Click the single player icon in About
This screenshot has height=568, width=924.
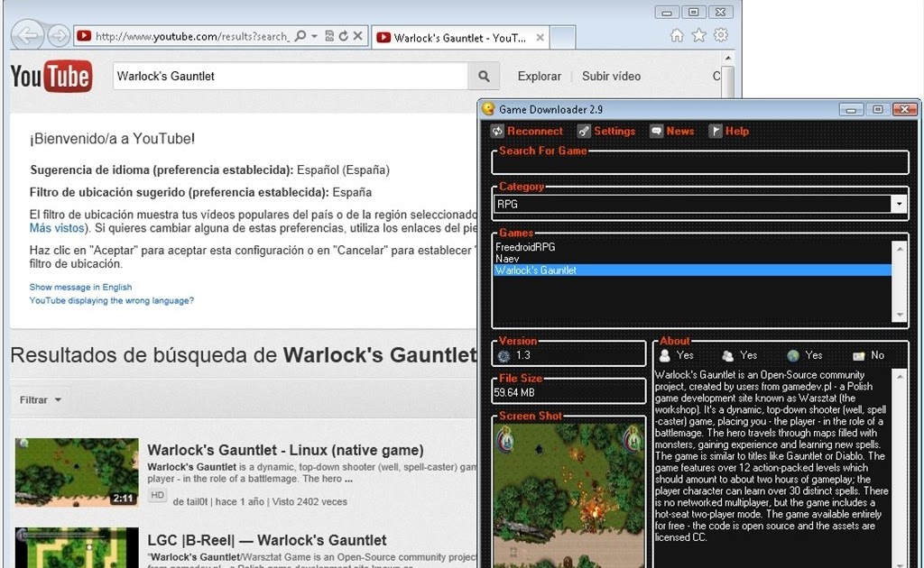tap(665, 355)
